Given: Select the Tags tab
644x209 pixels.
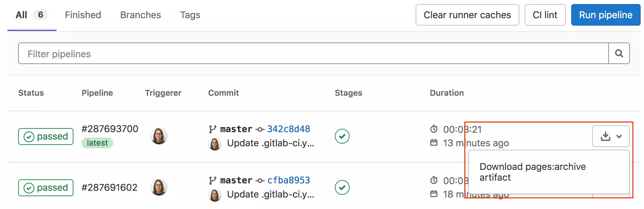Looking at the screenshot, I should [190, 15].
